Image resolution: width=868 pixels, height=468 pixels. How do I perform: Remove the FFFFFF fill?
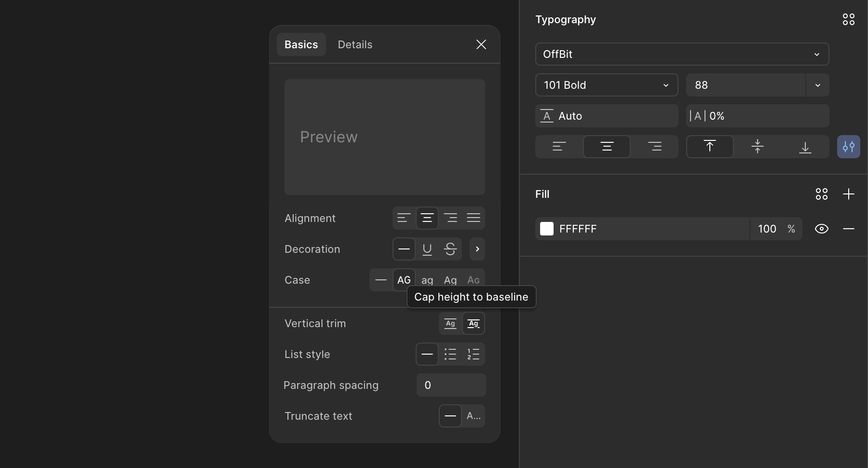point(849,229)
